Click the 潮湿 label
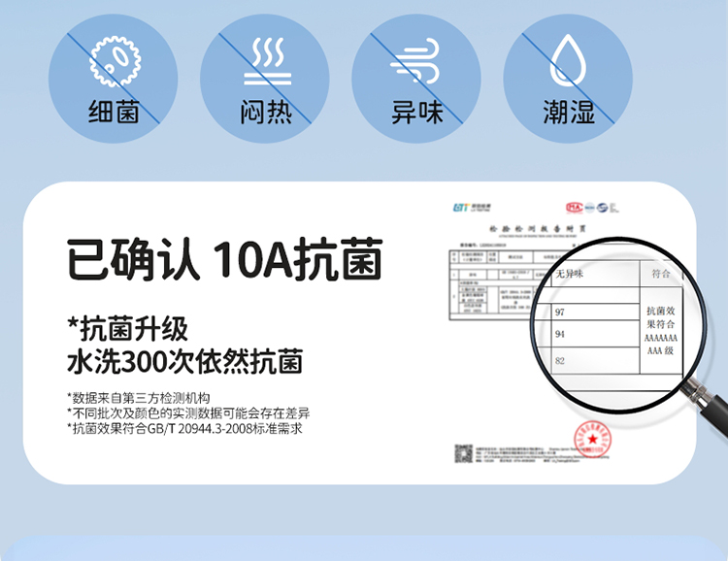The width and height of the screenshot is (728, 561). tap(569, 112)
